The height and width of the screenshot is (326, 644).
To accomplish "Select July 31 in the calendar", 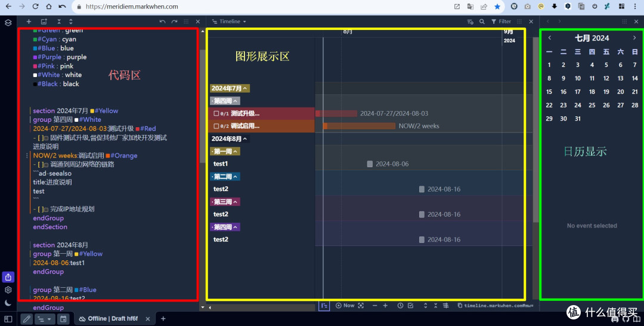I will (x=578, y=119).
